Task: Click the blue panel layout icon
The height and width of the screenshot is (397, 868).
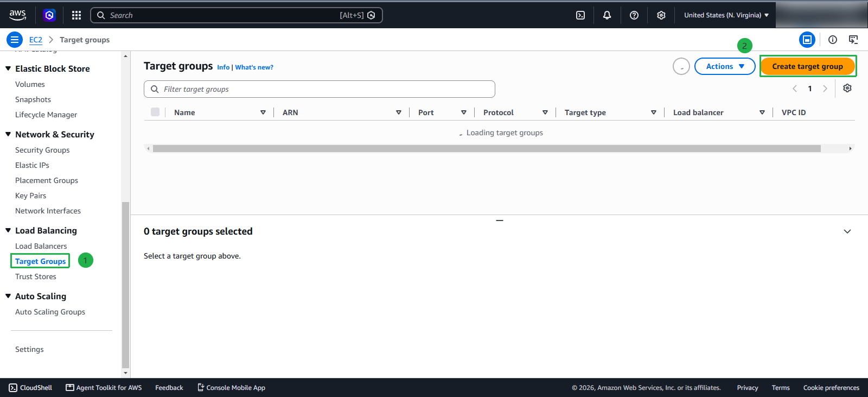Action: 807,40
